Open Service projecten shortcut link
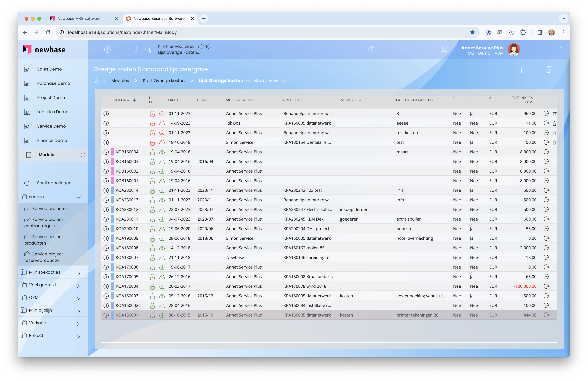 coord(50,208)
